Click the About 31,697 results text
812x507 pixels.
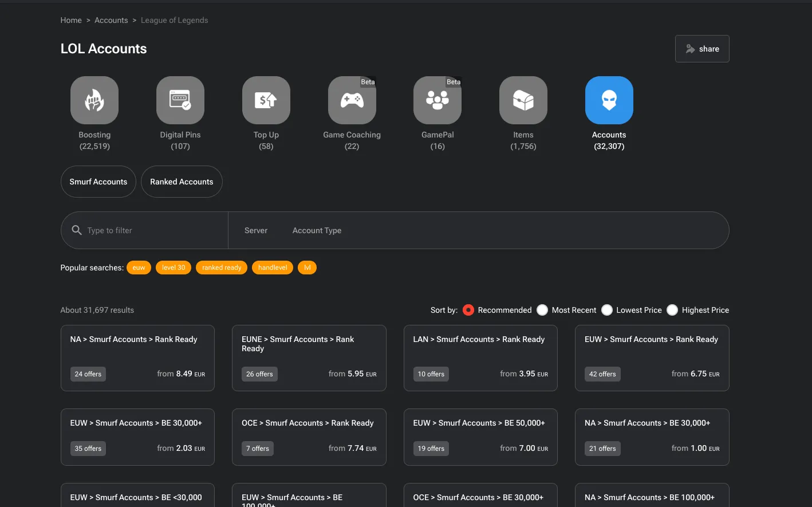click(97, 310)
